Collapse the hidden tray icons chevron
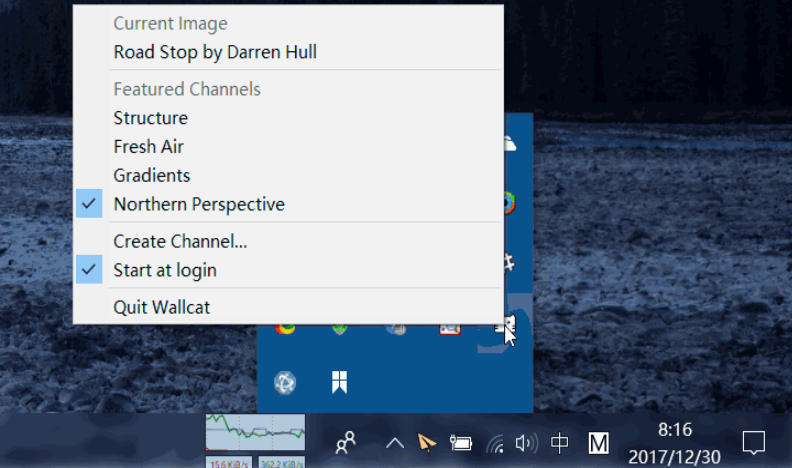 tap(395, 442)
